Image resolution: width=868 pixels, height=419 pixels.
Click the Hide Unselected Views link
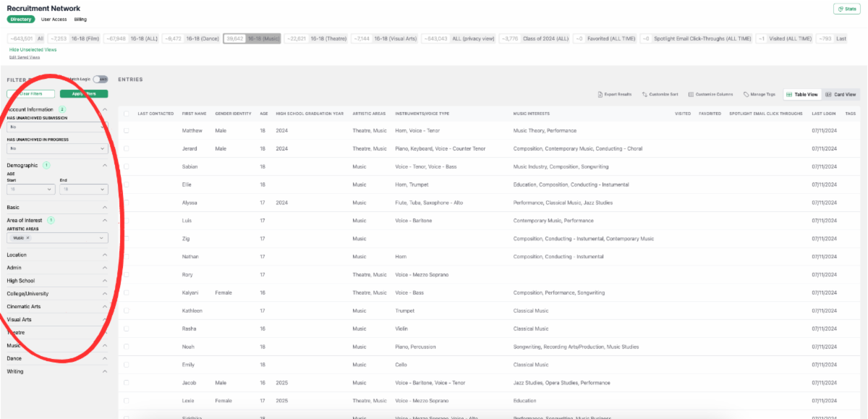point(33,49)
